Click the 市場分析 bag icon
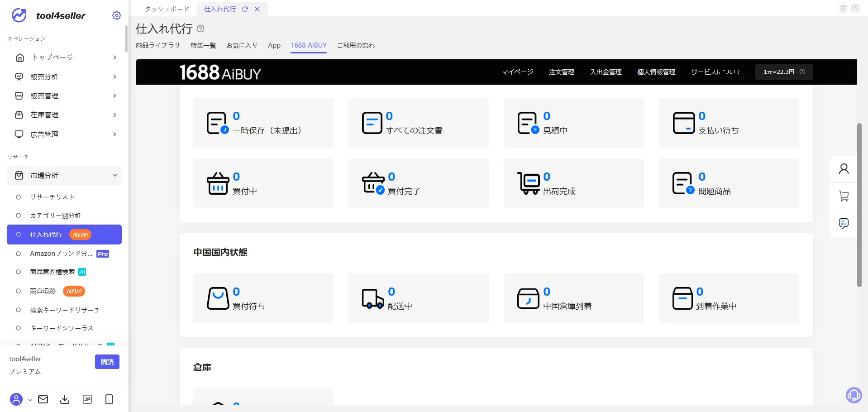This screenshot has width=868, height=412. (x=19, y=175)
